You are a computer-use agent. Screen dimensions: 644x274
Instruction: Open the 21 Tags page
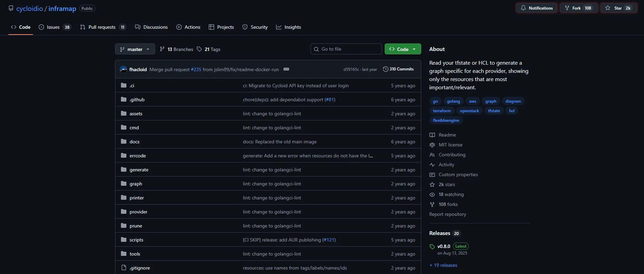pyautogui.click(x=208, y=49)
